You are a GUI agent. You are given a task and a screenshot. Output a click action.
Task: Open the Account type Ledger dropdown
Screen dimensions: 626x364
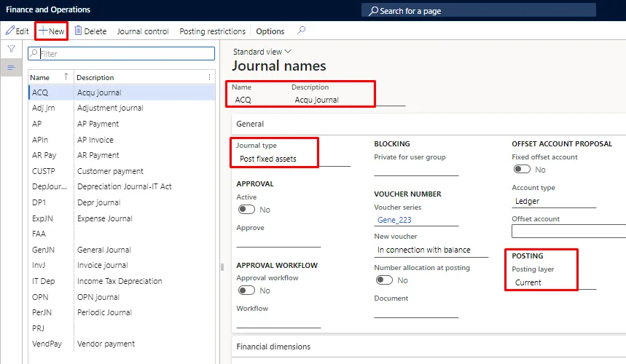[554, 202]
